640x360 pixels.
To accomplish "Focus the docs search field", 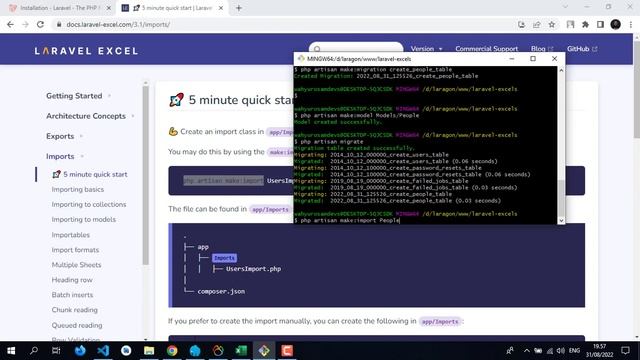I will (x=356, y=49).
